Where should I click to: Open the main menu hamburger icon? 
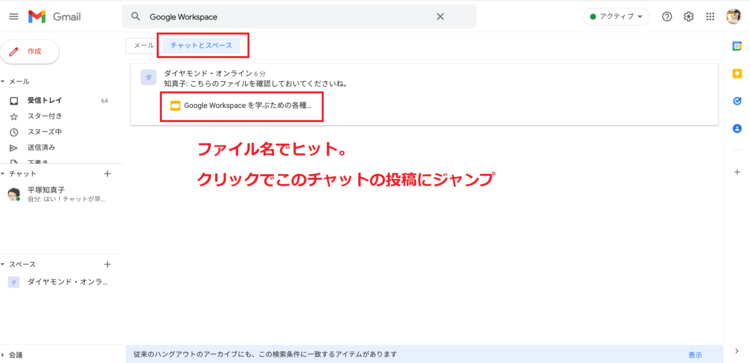14,17
